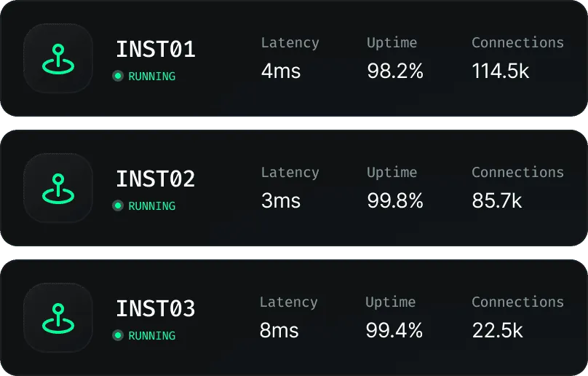Click the RUNNING status label under INST01
Image resolution: width=588 pixels, height=376 pixels.
(151, 76)
